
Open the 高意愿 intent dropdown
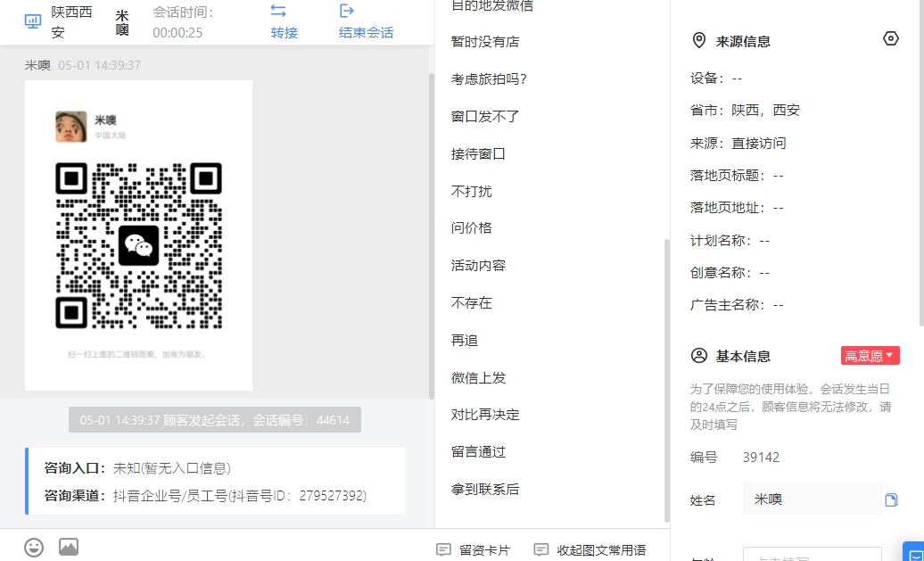coord(870,356)
